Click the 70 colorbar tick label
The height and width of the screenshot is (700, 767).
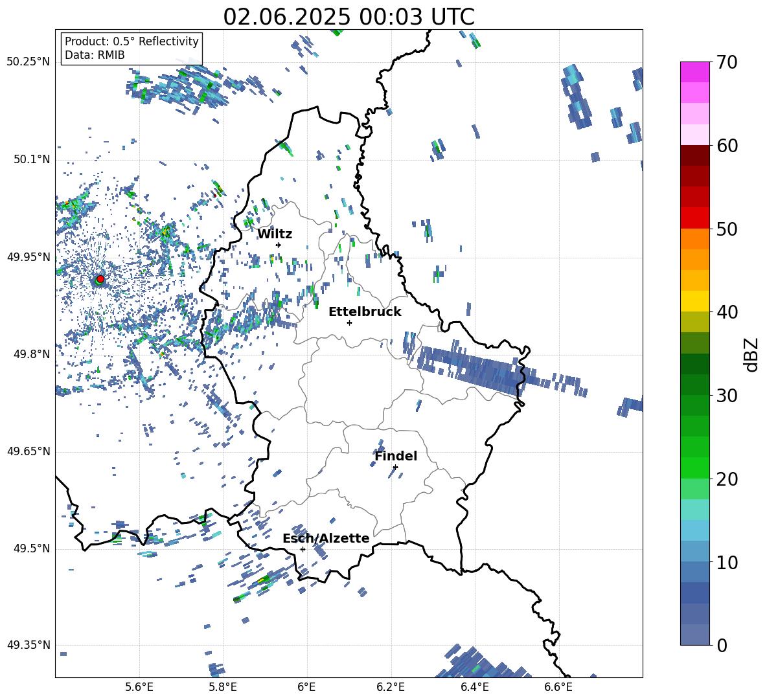pyautogui.click(x=727, y=62)
